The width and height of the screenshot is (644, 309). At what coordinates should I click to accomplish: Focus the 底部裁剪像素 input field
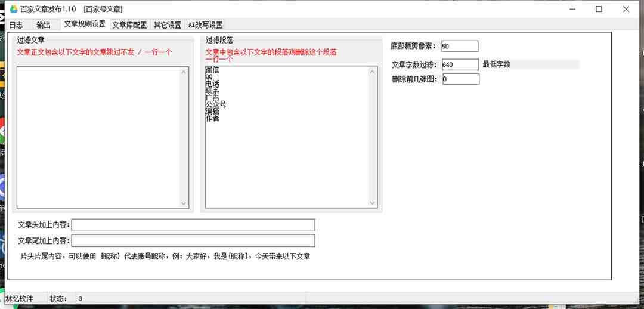pyautogui.click(x=460, y=46)
